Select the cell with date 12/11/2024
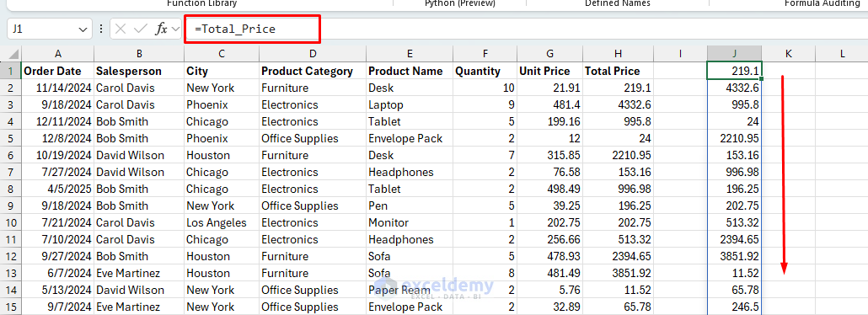868x315 pixels. coord(57,121)
